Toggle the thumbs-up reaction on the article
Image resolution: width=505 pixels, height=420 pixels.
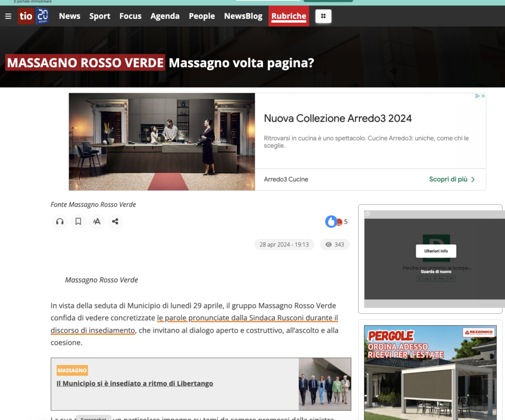point(331,221)
